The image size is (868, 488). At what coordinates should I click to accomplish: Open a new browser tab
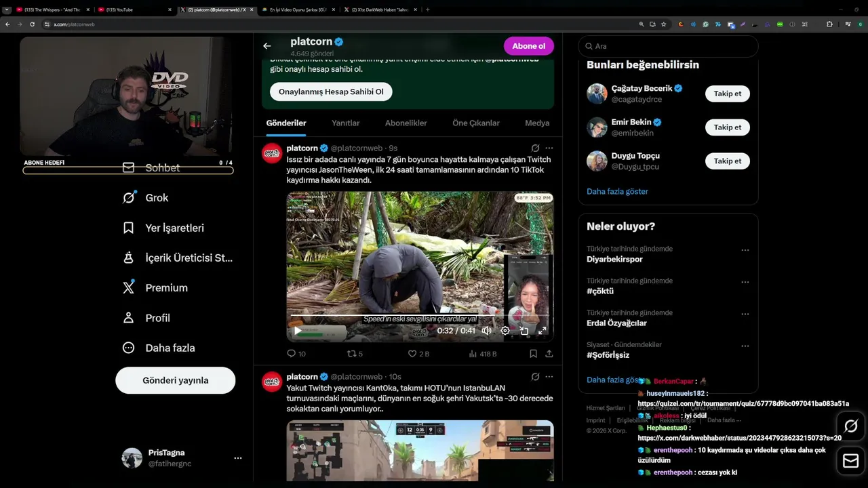tap(427, 9)
